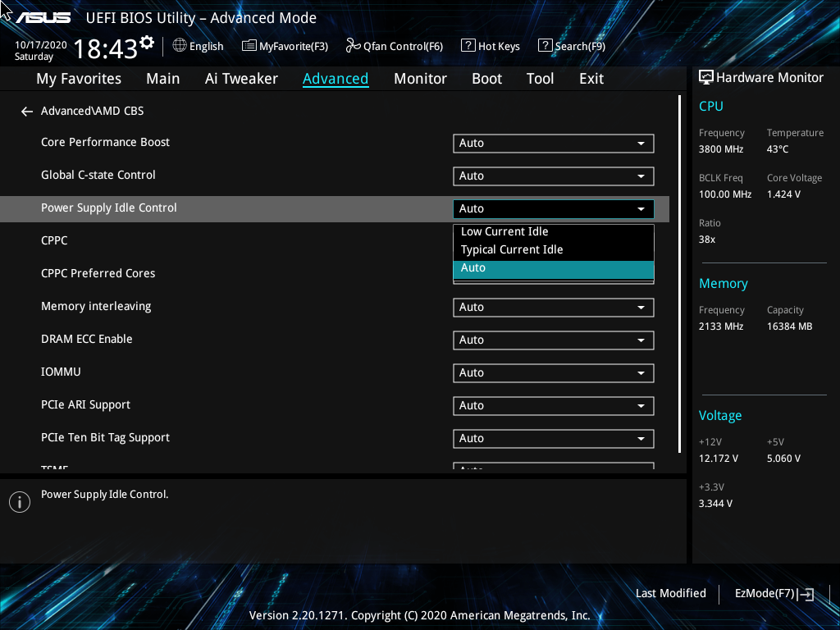
Task: Click the Core Voltage 1.424 V value
Action: [x=783, y=194]
